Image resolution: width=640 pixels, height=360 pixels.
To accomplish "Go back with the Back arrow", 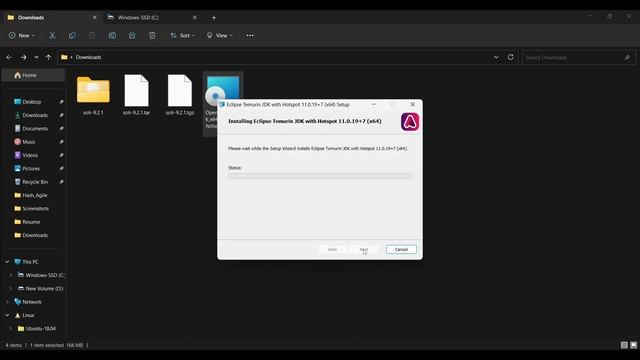I will [9, 58].
